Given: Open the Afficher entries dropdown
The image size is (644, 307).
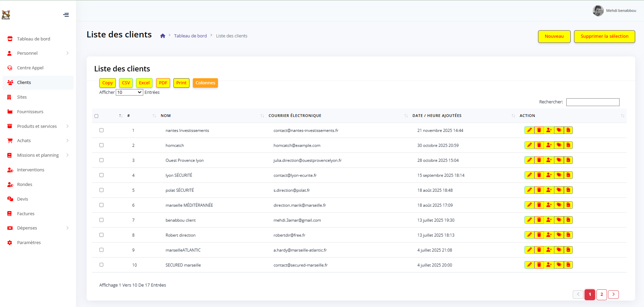Looking at the screenshot, I should 129,92.
